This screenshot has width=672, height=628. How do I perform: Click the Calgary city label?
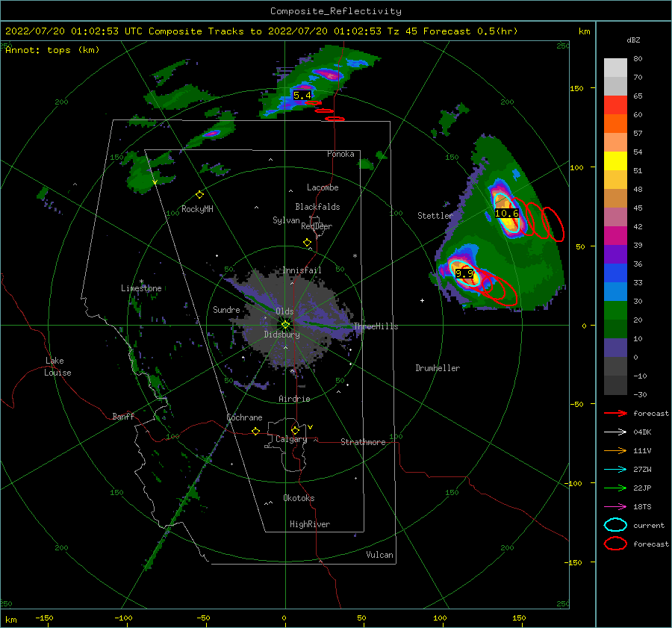pos(291,439)
